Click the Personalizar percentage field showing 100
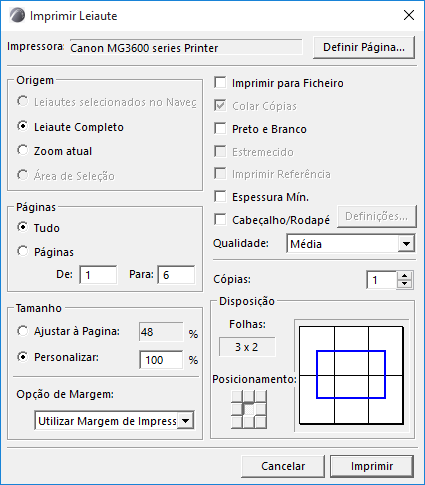425x485 pixels. 161,360
